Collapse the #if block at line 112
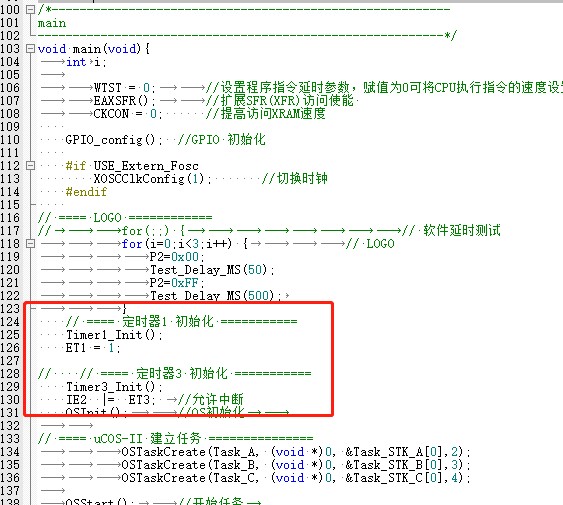563x505 pixels. (x=31, y=166)
